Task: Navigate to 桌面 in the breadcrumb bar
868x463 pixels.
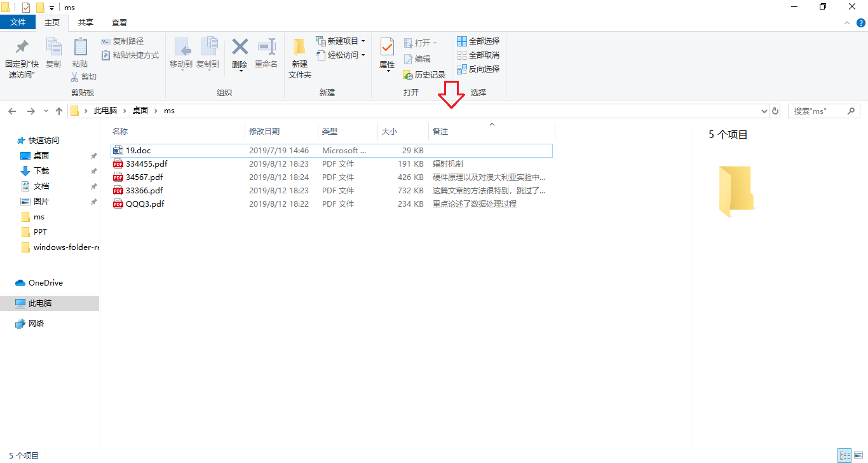Action: pyautogui.click(x=139, y=110)
